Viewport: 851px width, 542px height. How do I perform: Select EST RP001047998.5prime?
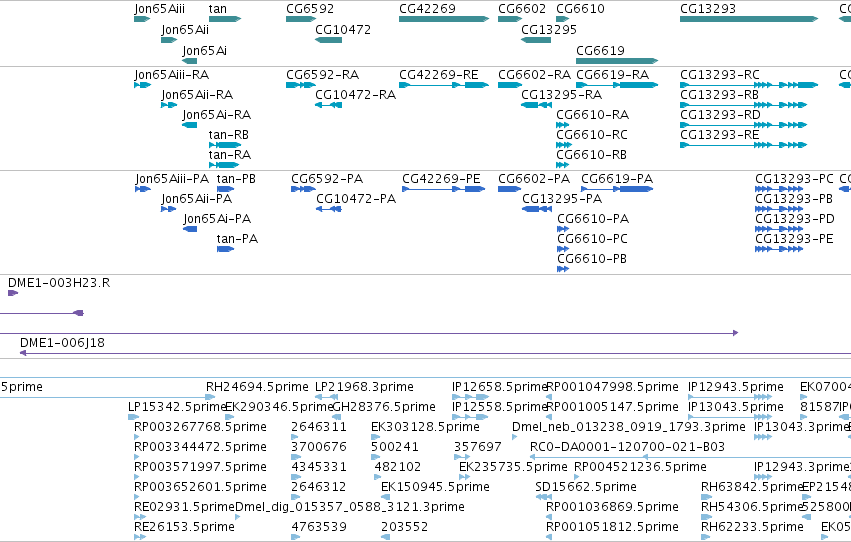click(x=549, y=397)
